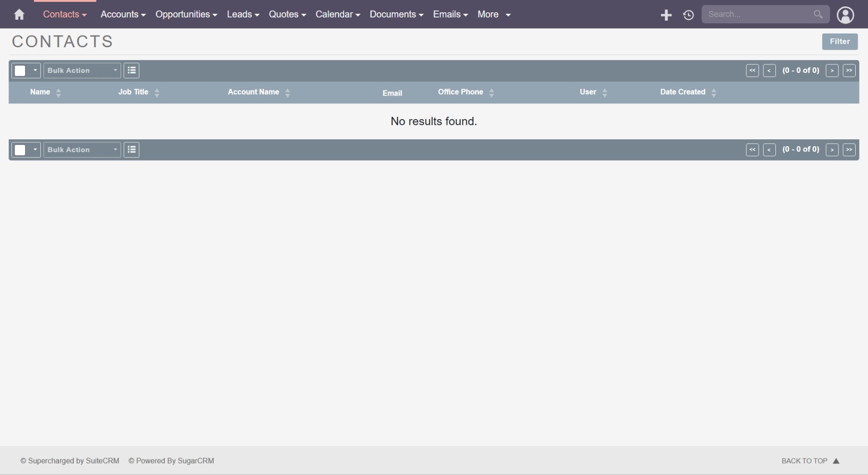Open the Calendar module menu
Viewport: 868px width, 475px height.
(338, 14)
